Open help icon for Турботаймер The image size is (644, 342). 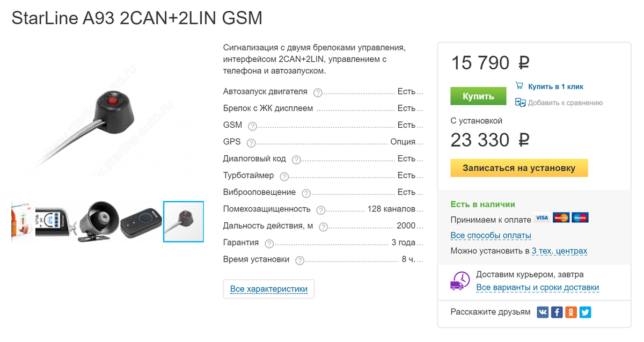tap(284, 177)
